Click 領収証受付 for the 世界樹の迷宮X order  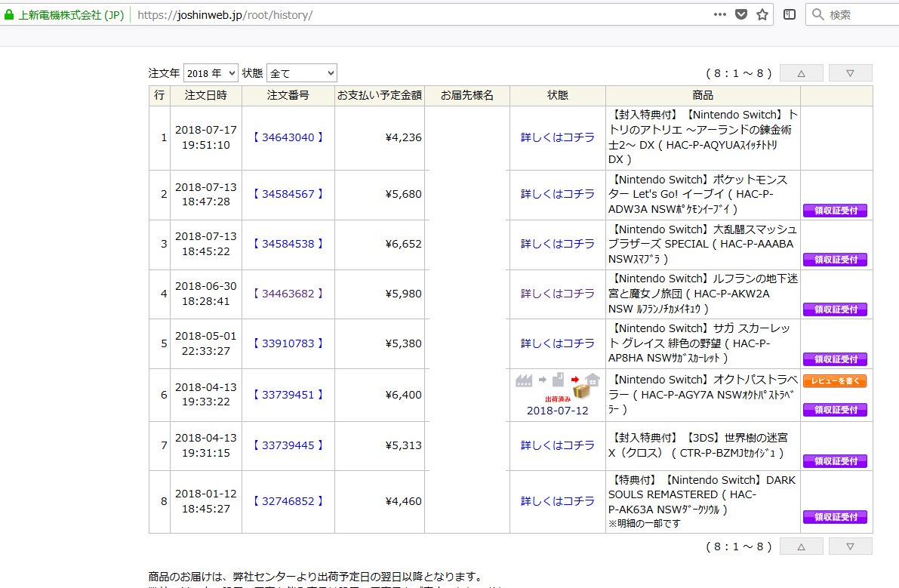point(836,461)
